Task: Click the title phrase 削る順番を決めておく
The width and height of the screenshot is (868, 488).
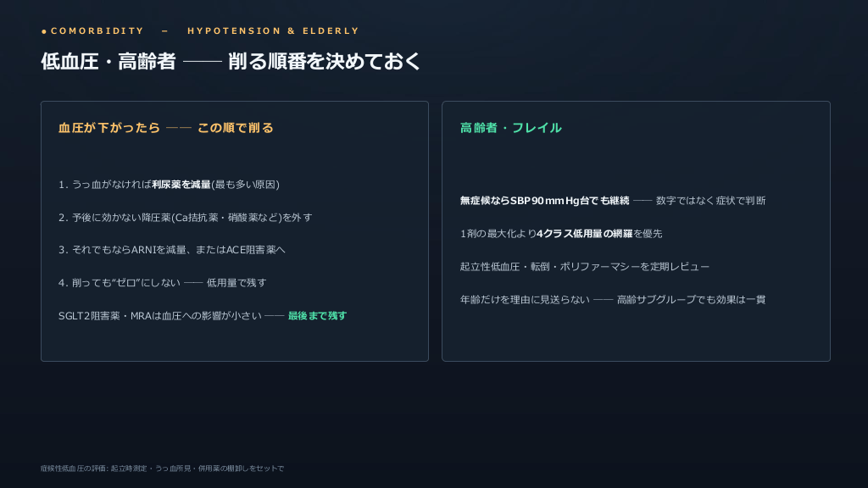Action: (x=325, y=61)
